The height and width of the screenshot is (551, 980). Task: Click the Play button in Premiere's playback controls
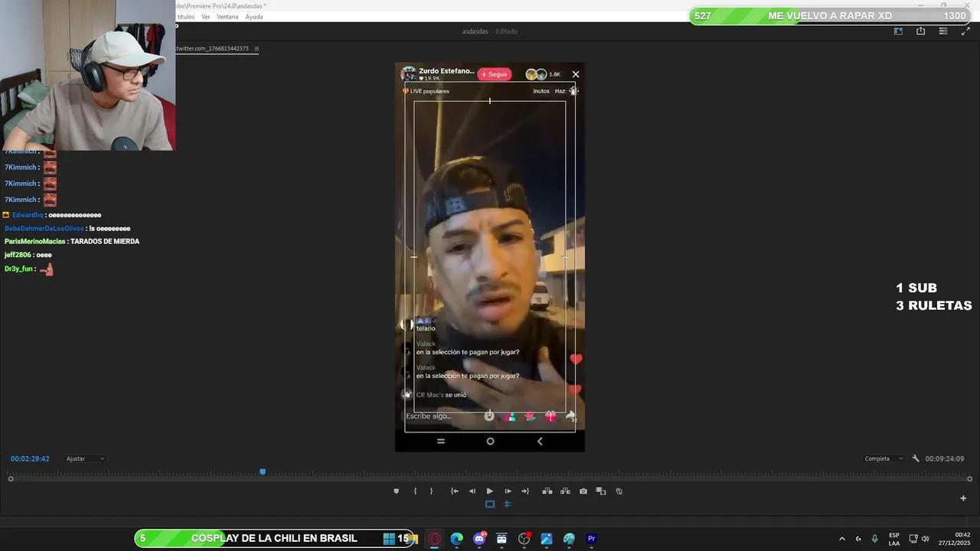point(489,491)
